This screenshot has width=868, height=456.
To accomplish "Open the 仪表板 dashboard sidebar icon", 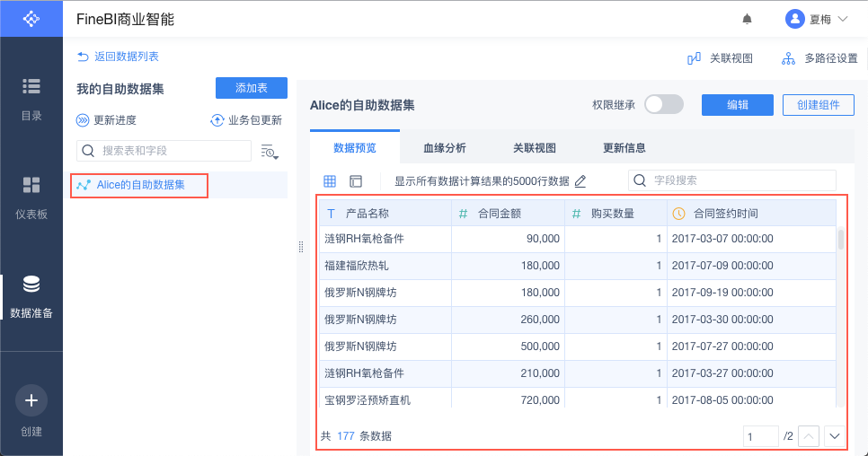I will tap(31, 186).
